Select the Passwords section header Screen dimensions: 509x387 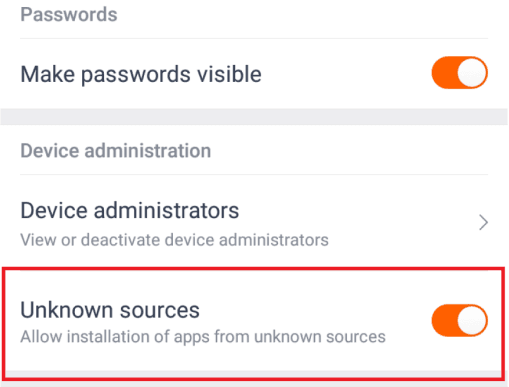point(69,15)
